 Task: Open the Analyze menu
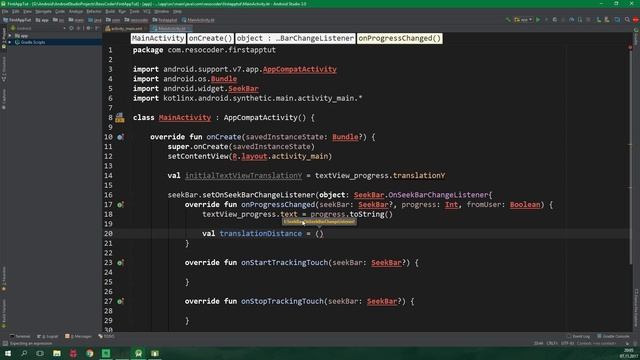76,11
